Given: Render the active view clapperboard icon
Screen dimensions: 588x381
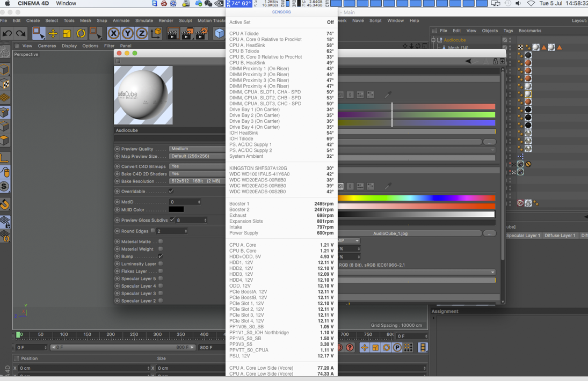Looking at the screenshot, I should coord(172,34).
